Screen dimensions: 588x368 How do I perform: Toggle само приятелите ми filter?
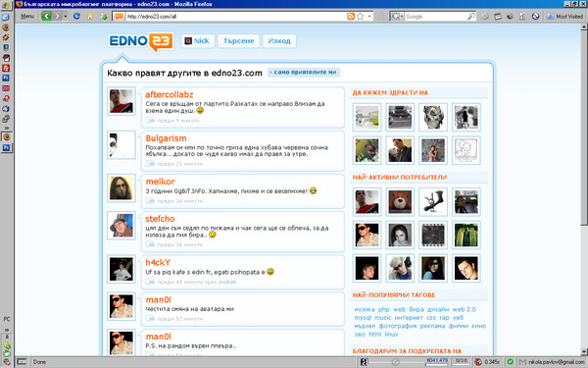pos(304,72)
